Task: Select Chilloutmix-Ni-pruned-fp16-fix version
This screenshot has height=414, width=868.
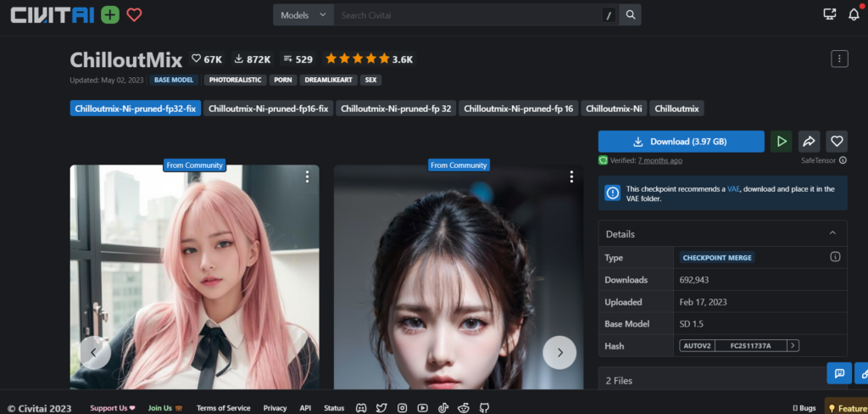Action: click(269, 109)
